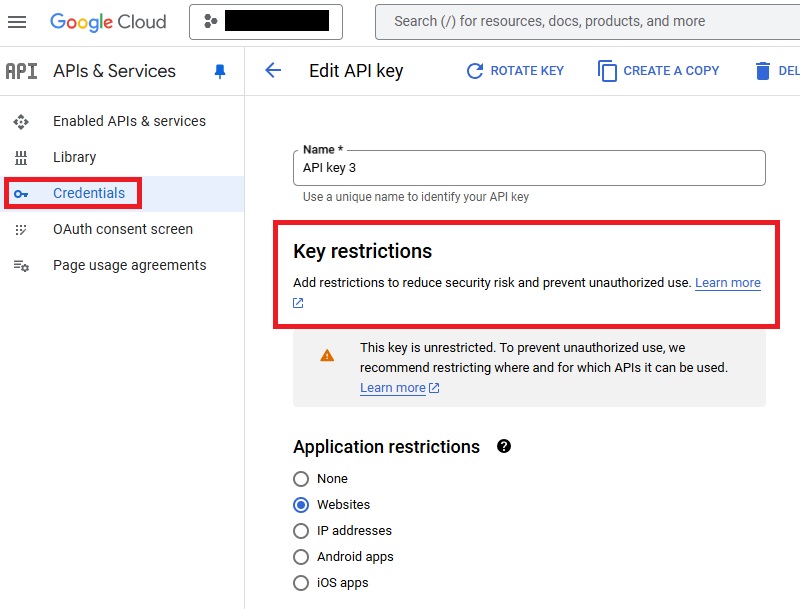This screenshot has height=609, width=800.
Task: Click the Google Cloud logo
Action: tap(110, 21)
